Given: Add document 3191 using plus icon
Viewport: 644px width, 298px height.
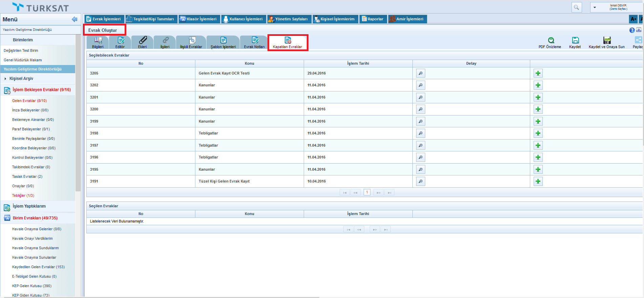Looking at the screenshot, I should 538,182.
